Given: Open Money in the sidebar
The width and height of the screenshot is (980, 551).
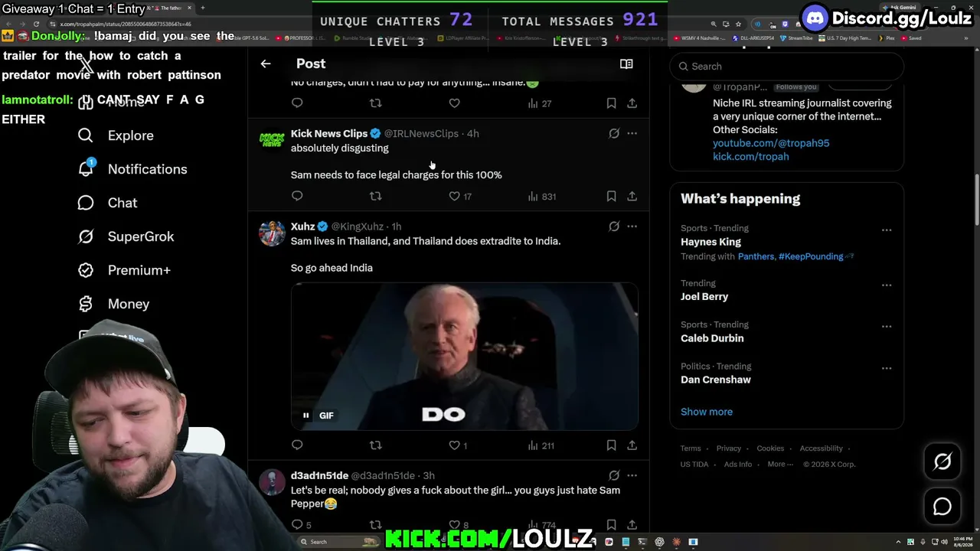Looking at the screenshot, I should point(113,304).
